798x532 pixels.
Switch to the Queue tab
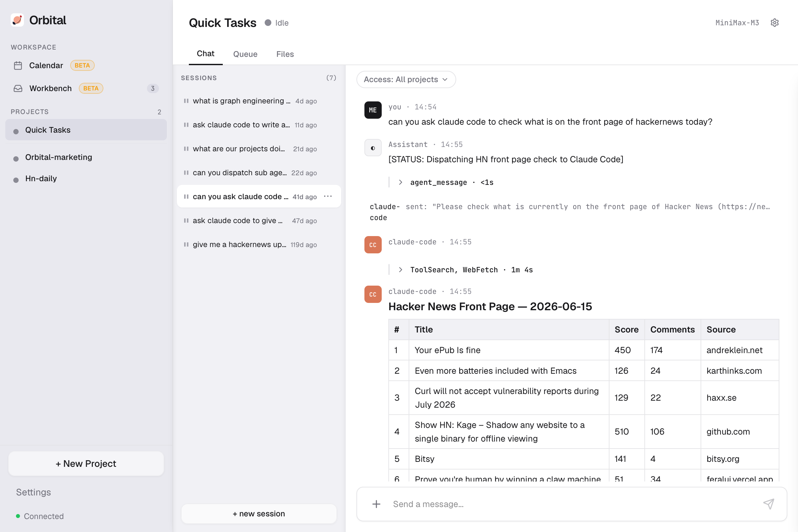coord(245,54)
